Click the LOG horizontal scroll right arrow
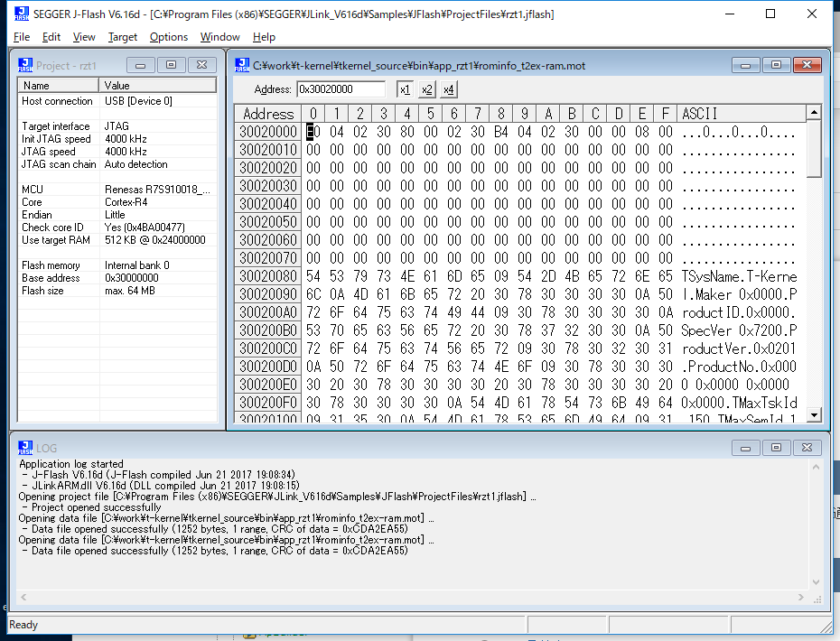 click(801, 597)
